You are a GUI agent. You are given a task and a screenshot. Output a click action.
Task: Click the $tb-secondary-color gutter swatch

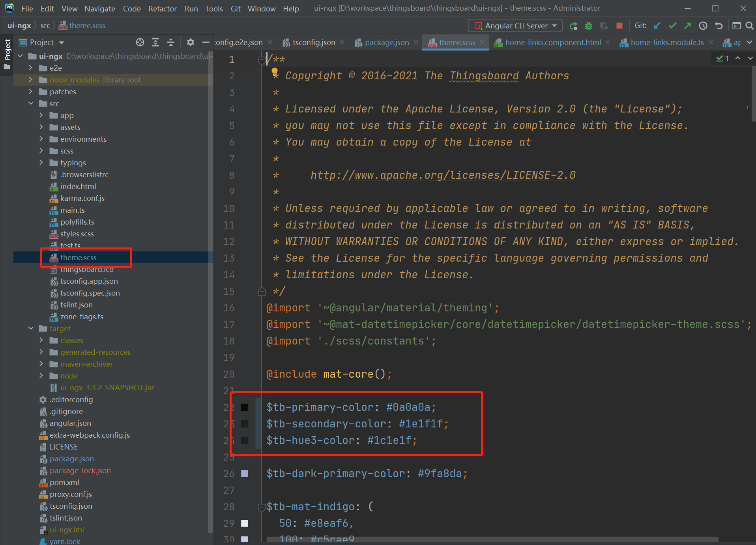pos(245,424)
